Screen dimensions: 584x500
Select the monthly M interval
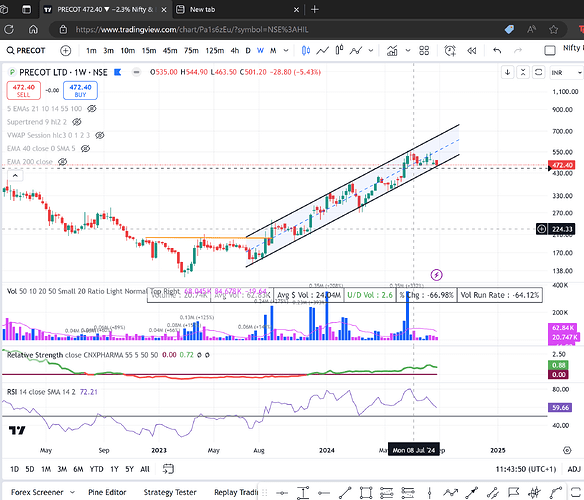[273, 50]
